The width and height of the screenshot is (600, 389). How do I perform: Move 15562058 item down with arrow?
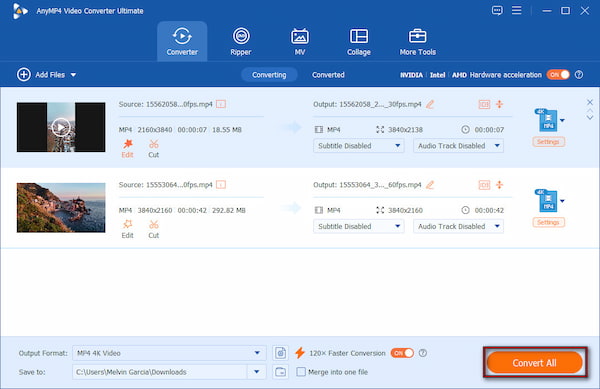[x=590, y=118]
